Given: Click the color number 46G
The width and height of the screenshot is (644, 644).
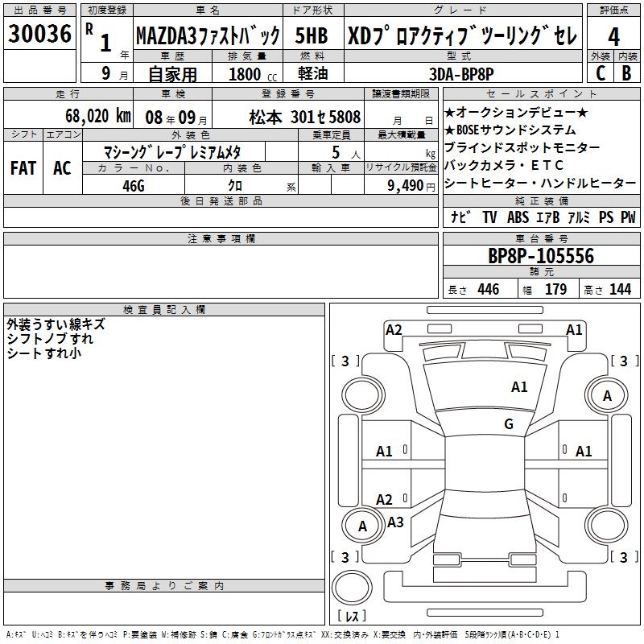Looking at the screenshot, I should point(134,186).
